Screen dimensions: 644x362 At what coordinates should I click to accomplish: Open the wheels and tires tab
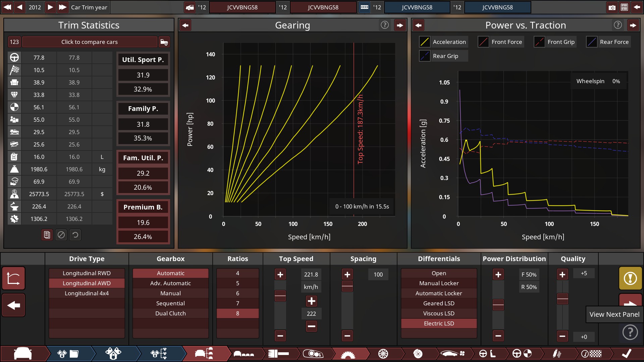(383, 354)
